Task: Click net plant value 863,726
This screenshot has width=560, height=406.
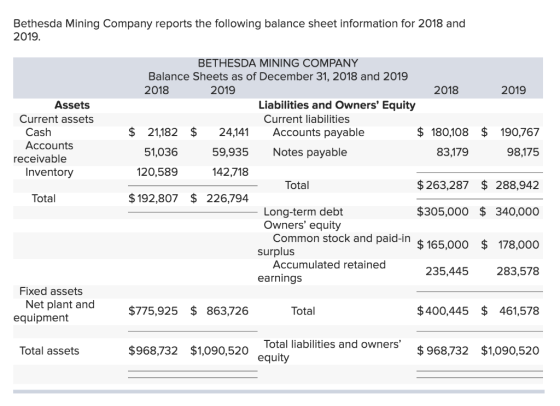Action: 228,311
